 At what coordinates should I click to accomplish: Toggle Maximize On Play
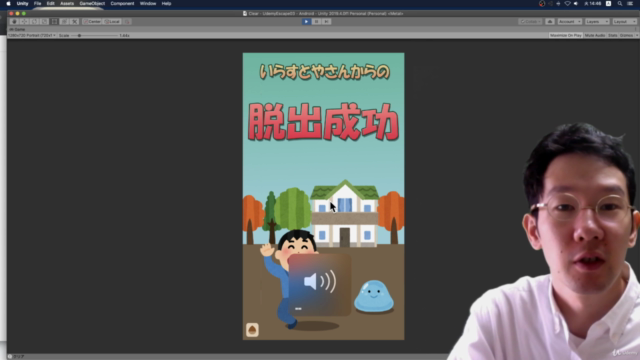click(565, 36)
